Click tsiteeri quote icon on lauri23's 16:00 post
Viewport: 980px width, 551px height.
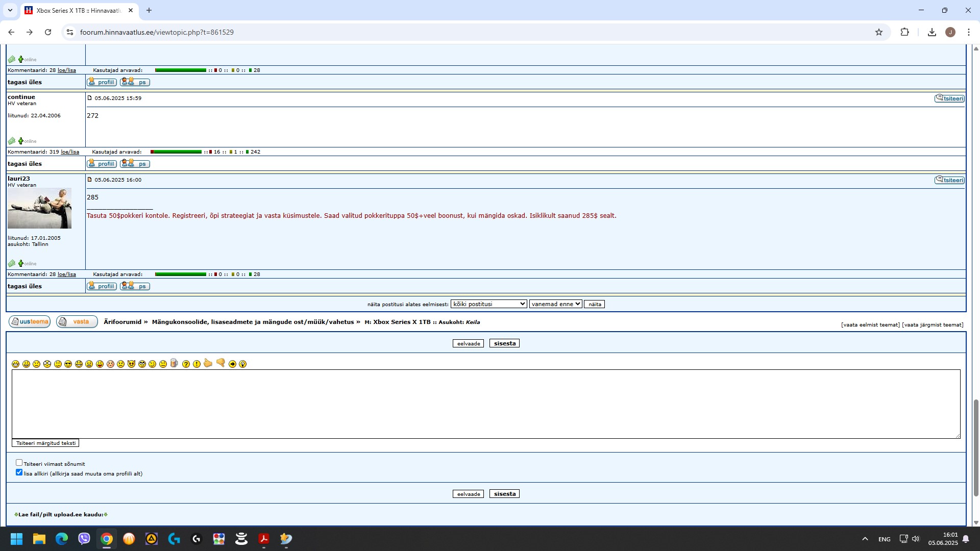(x=949, y=180)
